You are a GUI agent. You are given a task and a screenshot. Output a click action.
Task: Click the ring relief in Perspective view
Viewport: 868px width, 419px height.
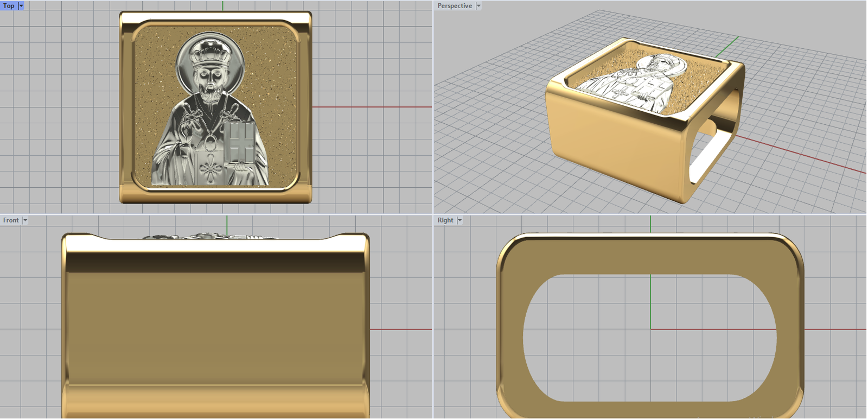click(640, 81)
